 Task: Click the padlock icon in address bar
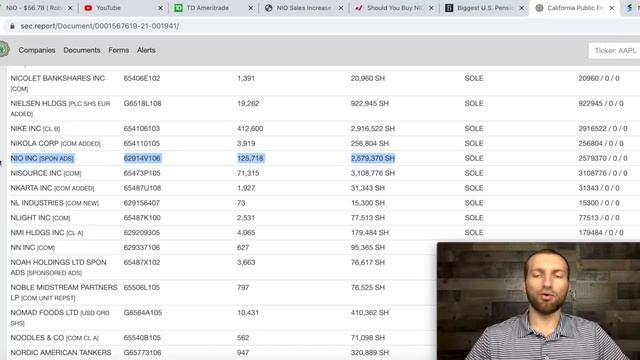coord(12,26)
